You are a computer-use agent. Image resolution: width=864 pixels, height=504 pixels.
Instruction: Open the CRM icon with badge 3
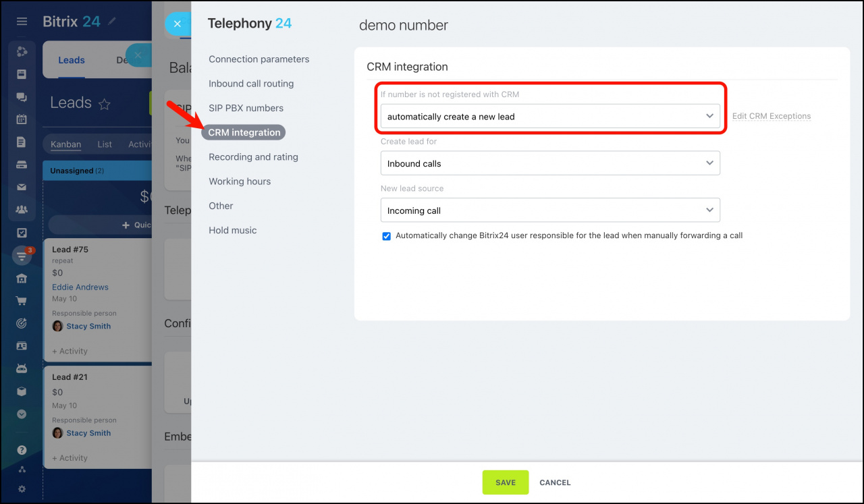[22, 256]
